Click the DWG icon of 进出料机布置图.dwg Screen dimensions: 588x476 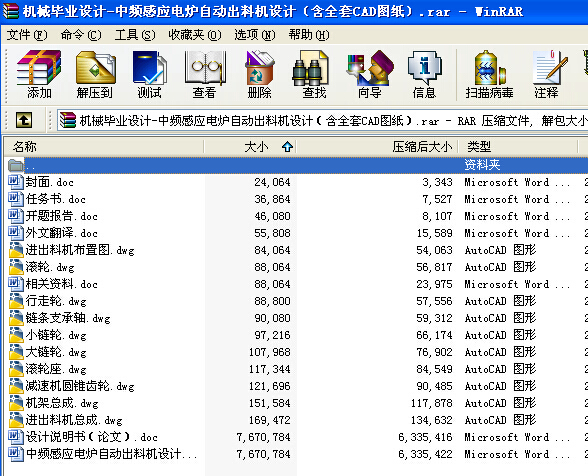pyautogui.click(x=16, y=250)
